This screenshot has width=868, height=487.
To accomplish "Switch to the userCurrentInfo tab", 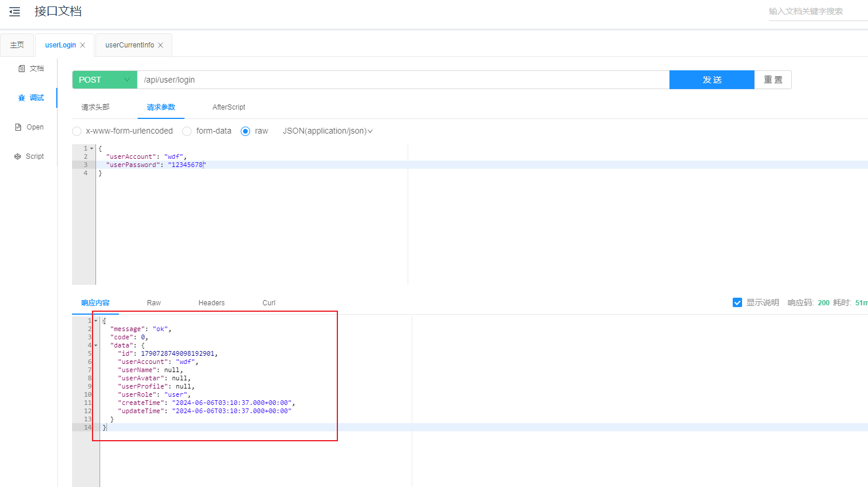I will click(x=129, y=45).
